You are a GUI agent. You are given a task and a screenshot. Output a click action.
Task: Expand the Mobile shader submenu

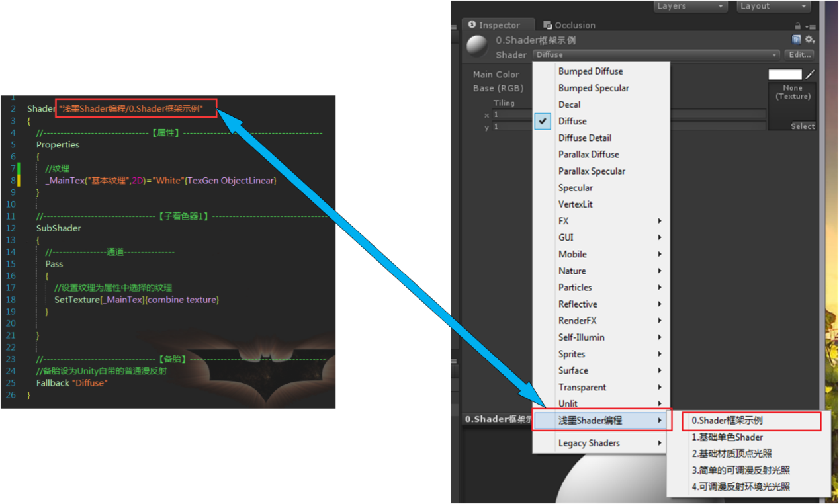click(x=601, y=254)
